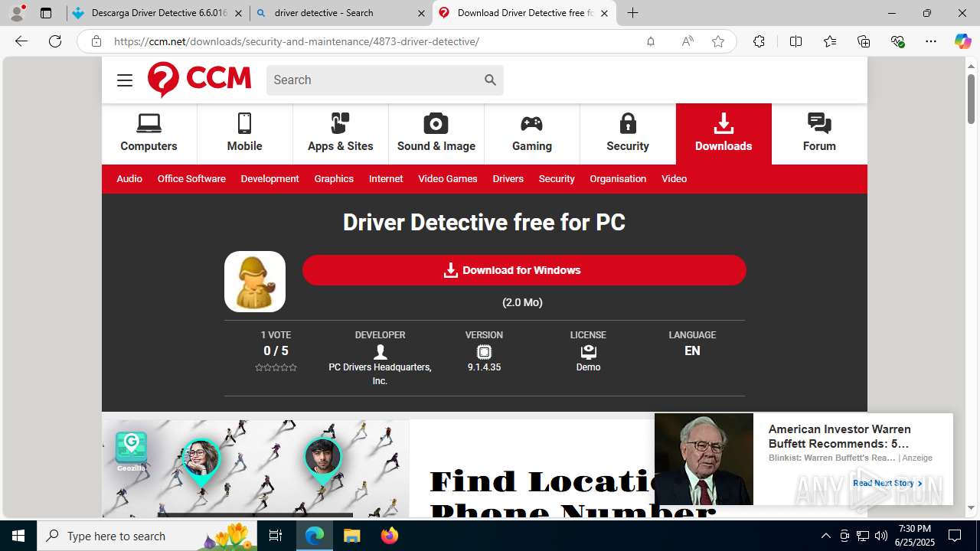Open the Security section with lock icon
980x551 pixels.
coord(627,133)
